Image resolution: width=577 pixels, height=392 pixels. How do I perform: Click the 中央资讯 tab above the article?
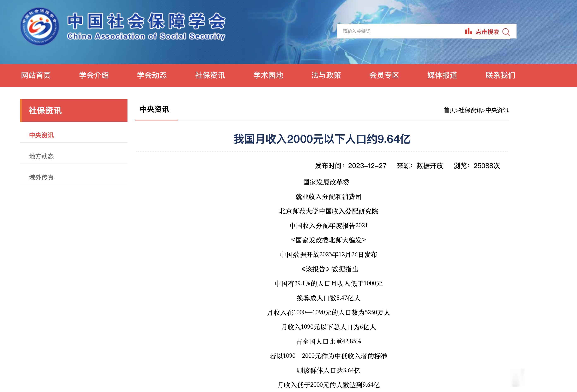(x=154, y=109)
